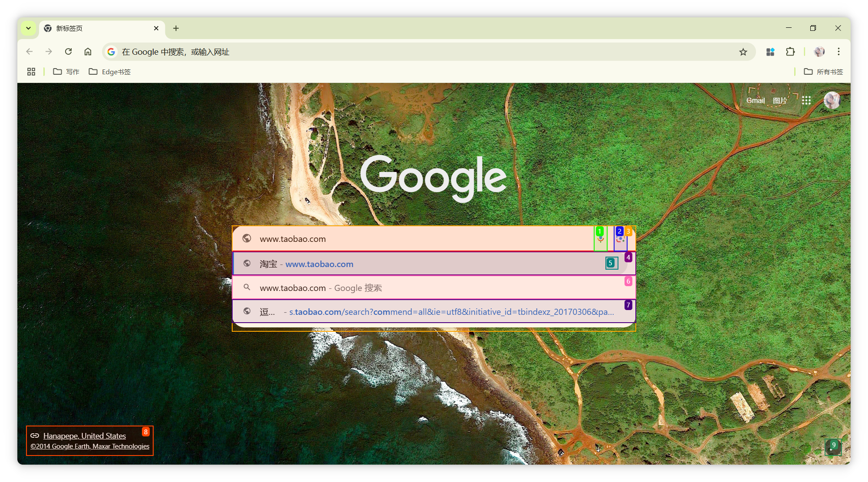Open the Google apps grid
This screenshot has height=482, width=868.
coord(806,100)
